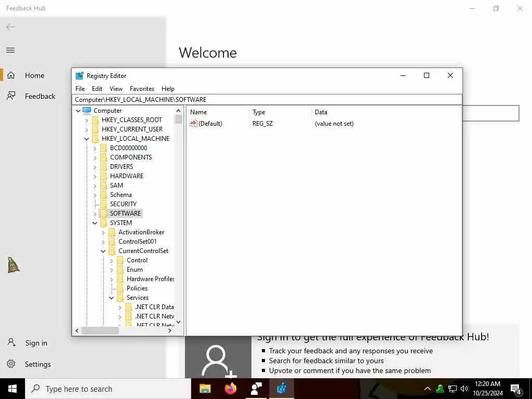The width and height of the screenshot is (532, 399).
Task: Expand the ControlSet001 key chevron
Action: coord(103,242)
